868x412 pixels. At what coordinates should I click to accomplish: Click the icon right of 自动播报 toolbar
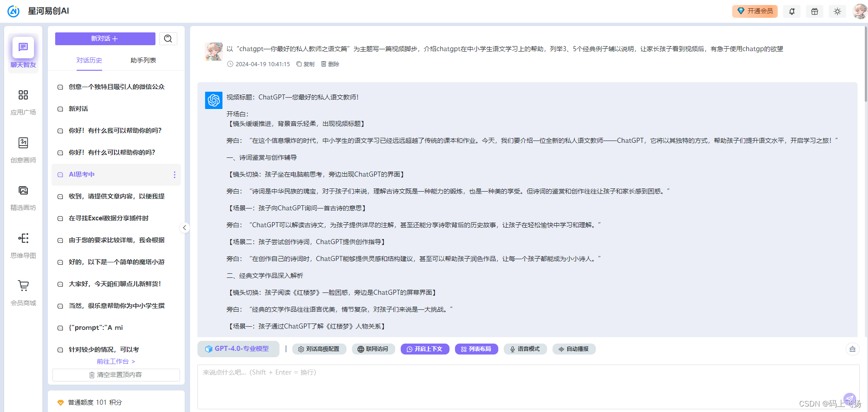click(x=852, y=349)
